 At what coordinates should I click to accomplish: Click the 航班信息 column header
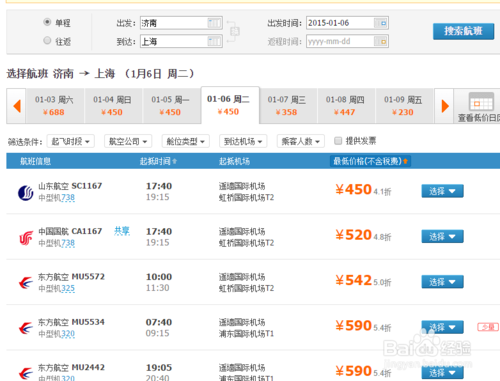click(35, 161)
